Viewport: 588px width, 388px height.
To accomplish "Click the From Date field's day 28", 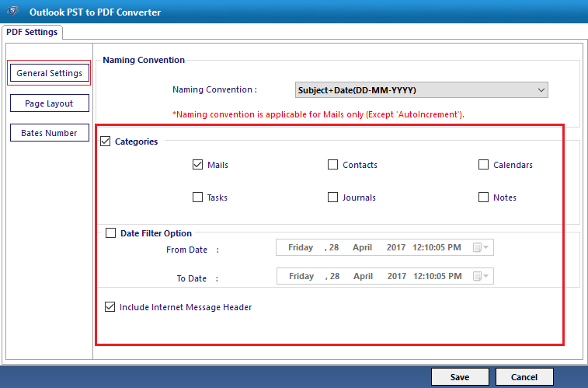I will pos(334,247).
